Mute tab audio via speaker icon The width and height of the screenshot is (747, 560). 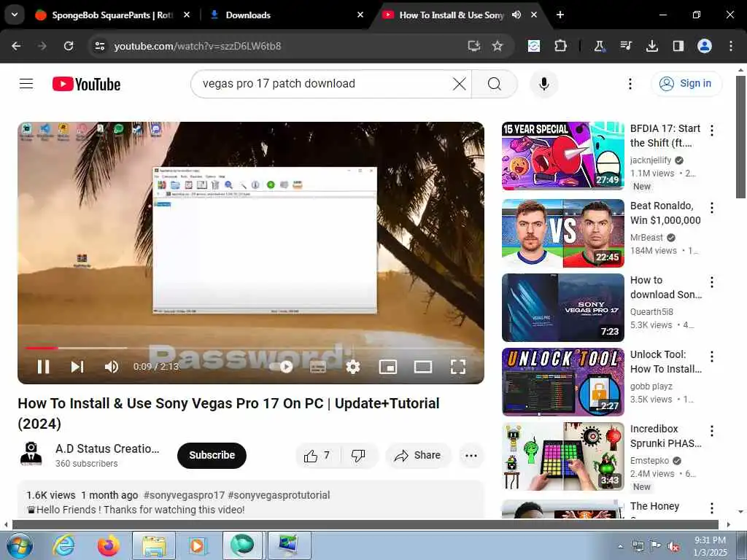(x=516, y=15)
